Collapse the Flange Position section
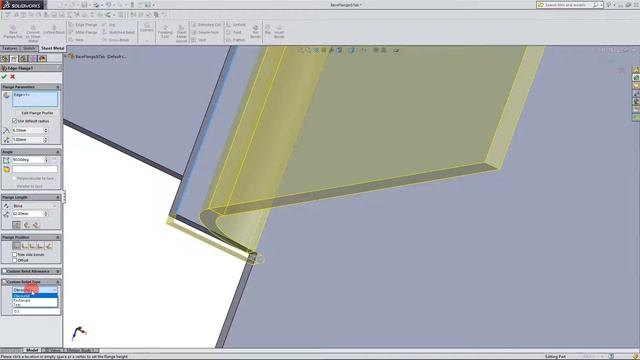The height and width of the screenshot is (360, 640). pos(58,237)
